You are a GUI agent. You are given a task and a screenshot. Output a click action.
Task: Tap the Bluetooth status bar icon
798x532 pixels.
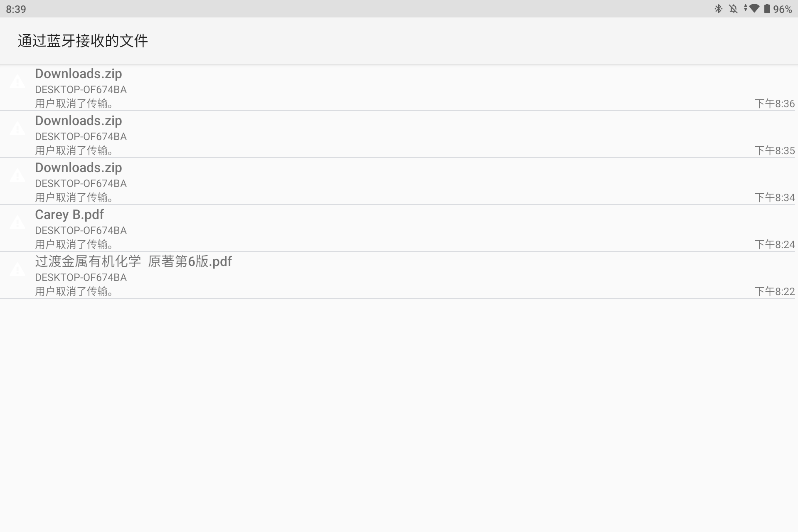point(718,9)
